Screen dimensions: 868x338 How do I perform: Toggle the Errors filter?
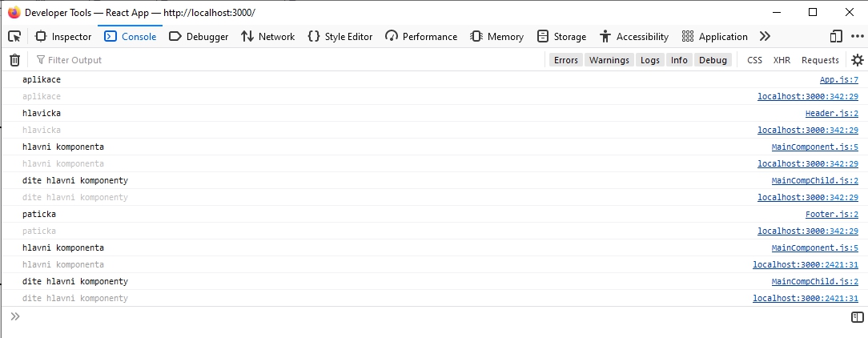(566, 60)
